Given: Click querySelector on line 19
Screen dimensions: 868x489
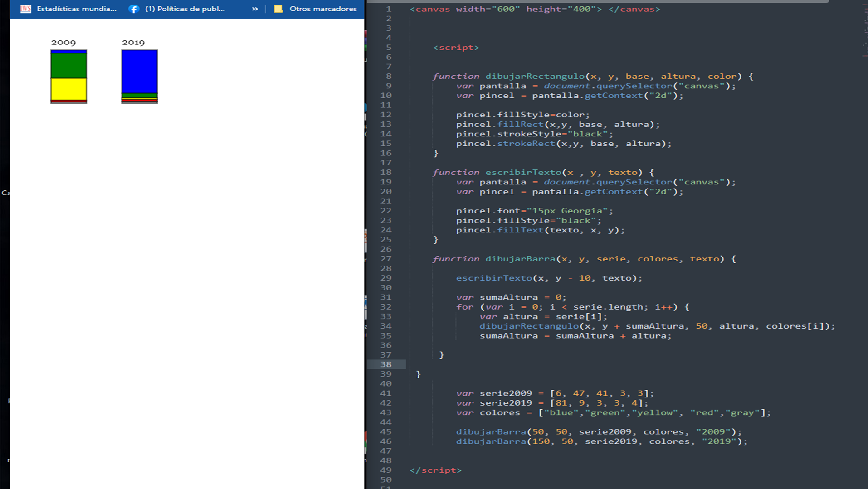Looking at the screenshot, I should 634,182.
